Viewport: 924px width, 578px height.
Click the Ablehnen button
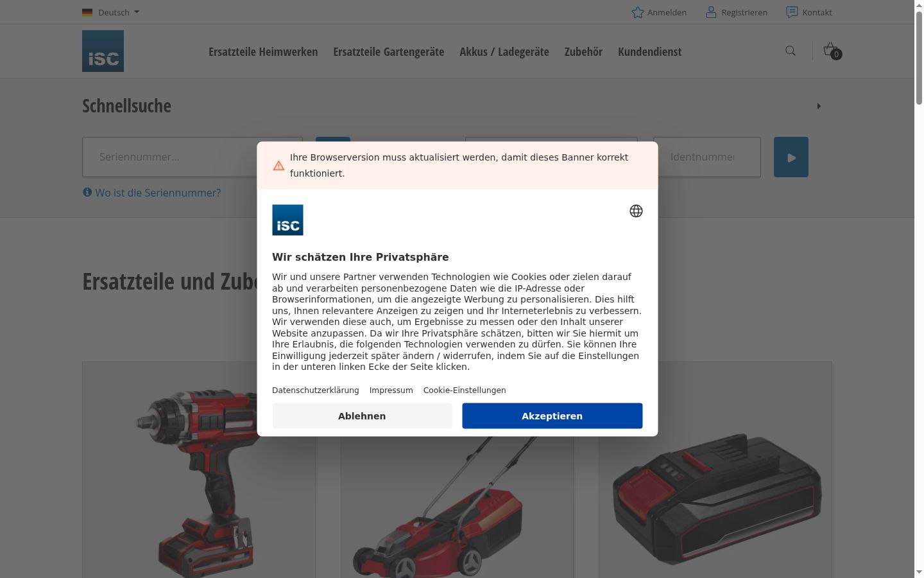click(362, 416)
